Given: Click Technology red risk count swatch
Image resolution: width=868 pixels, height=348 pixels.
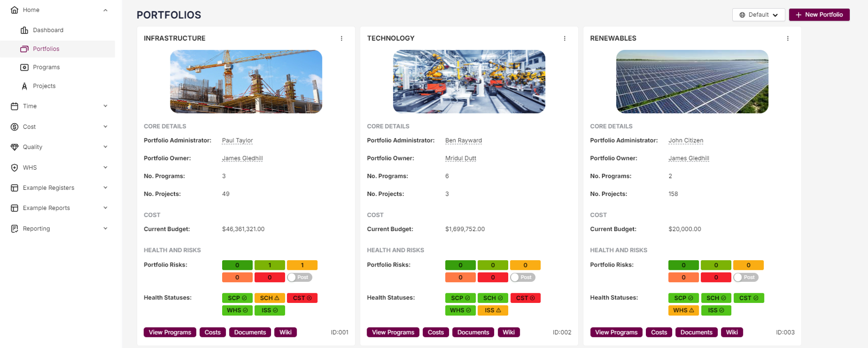Looking at the screenshot, I should (x=493, y=278).
